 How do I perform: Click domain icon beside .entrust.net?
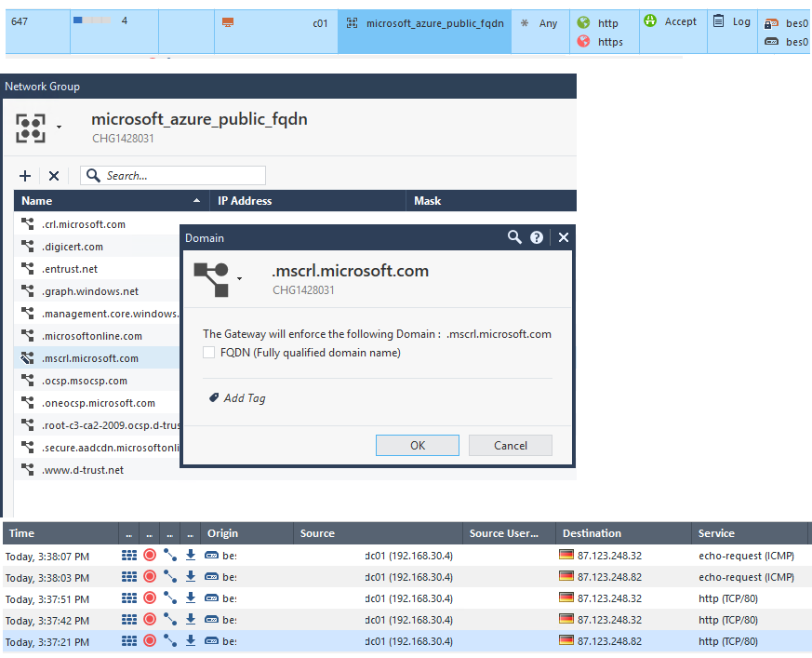[x=28, y=268]
